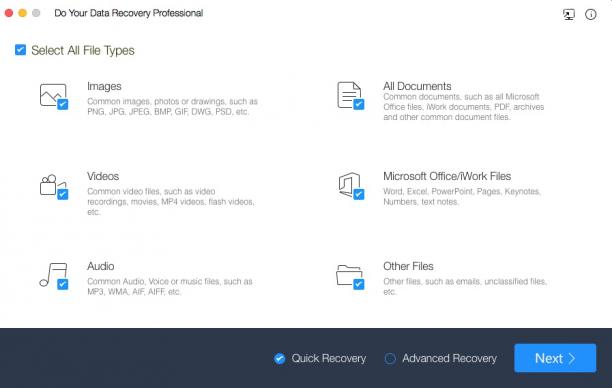Click the Advanced Recovery label text
Screen dimensions: 612x388
449,358
